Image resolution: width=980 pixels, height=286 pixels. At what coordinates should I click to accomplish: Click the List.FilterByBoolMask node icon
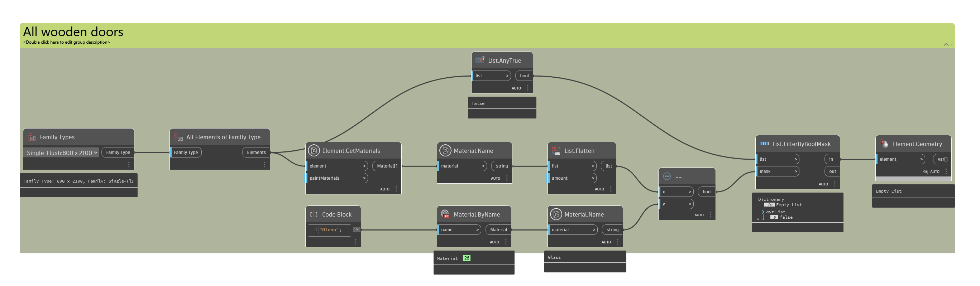coord(764,144)
